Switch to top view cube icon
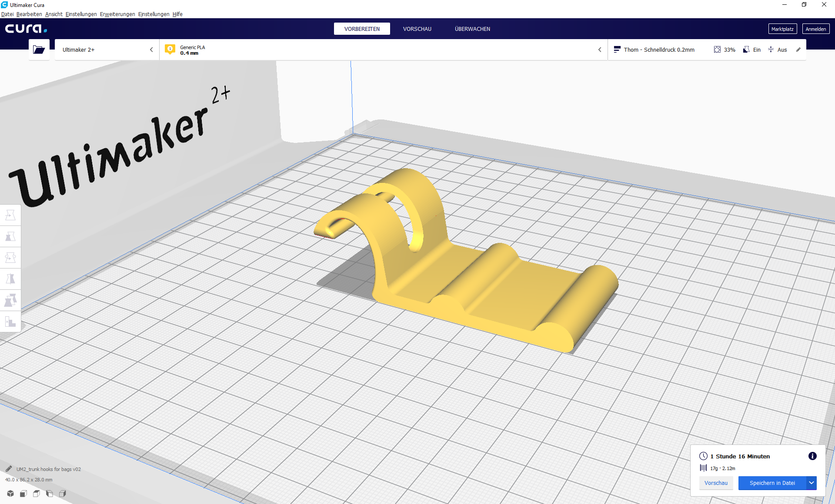The width and height of the screenshot is (835, 504). coord(37,493)
